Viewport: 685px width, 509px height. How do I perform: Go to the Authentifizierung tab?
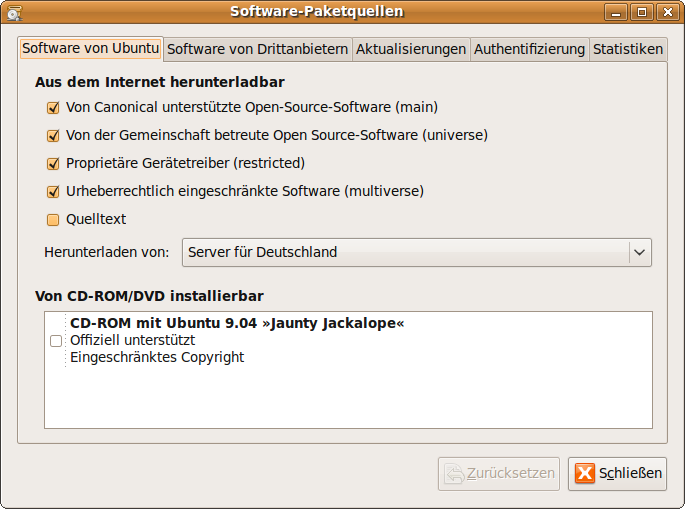tap(529, 49)
